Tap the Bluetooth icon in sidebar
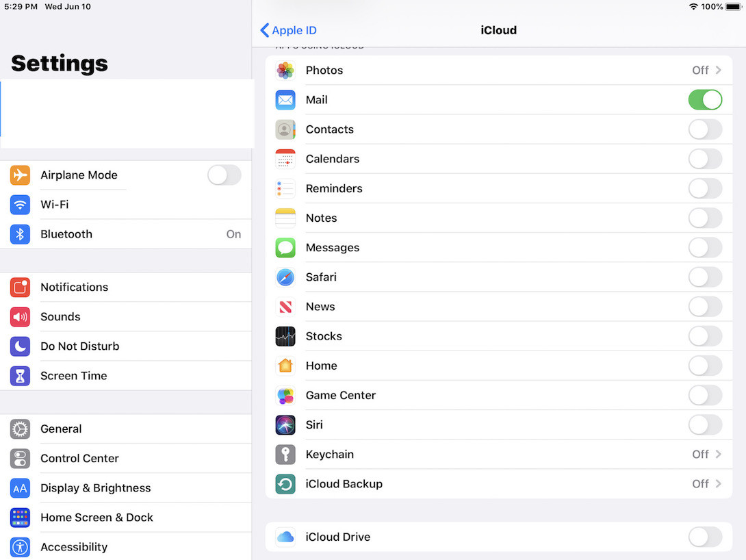 tap(20, 234)
